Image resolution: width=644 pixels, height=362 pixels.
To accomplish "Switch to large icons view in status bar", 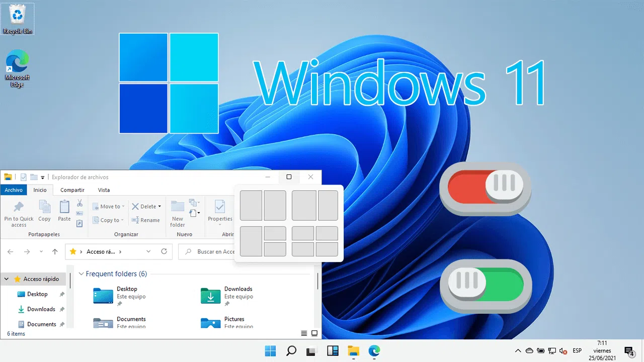I will (x=314, y=333).
